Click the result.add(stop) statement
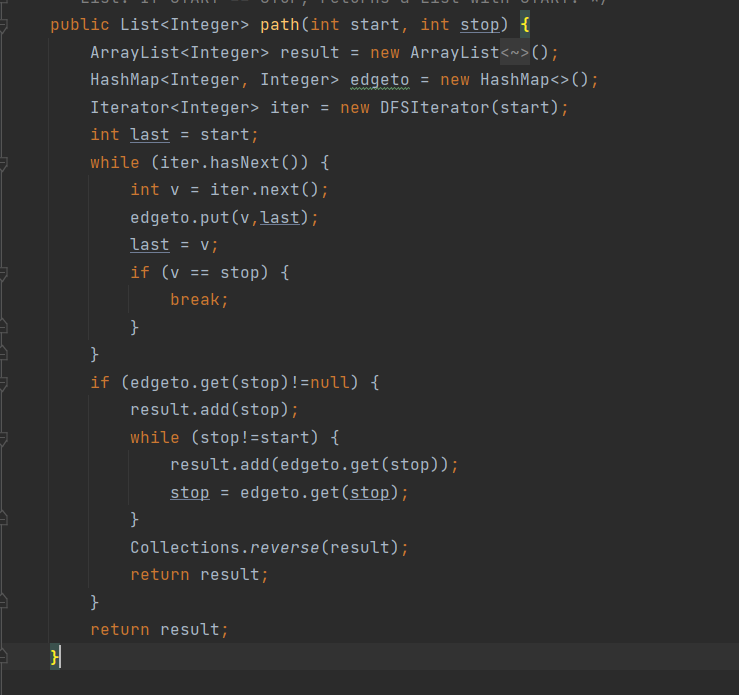Viewport: 739px width, 695px height. tap(214, 409)
